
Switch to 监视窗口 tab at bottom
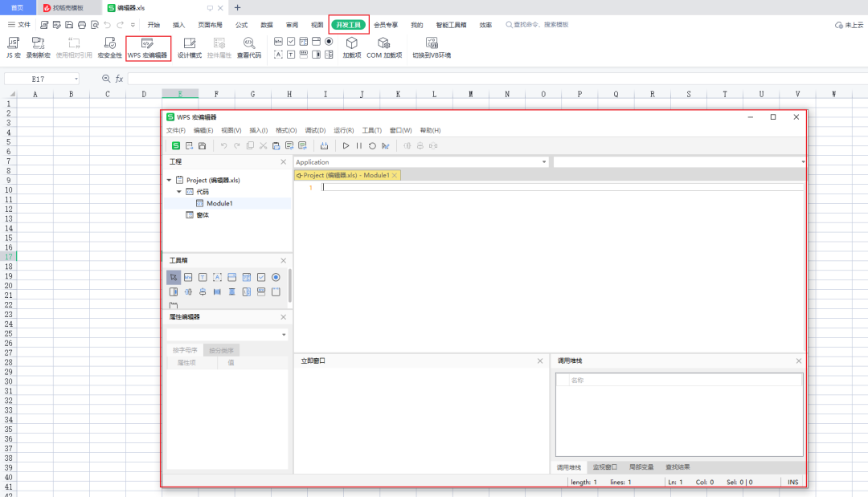(604, 467)
